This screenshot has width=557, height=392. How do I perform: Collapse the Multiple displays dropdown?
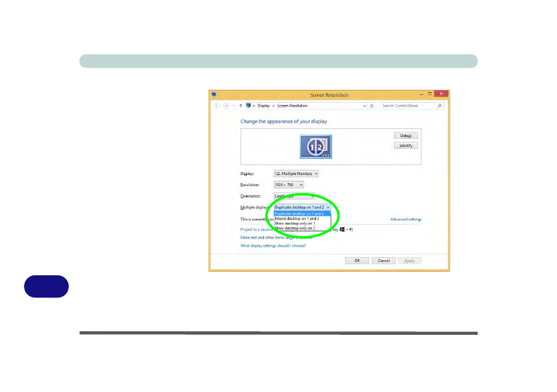click(302, 207)
